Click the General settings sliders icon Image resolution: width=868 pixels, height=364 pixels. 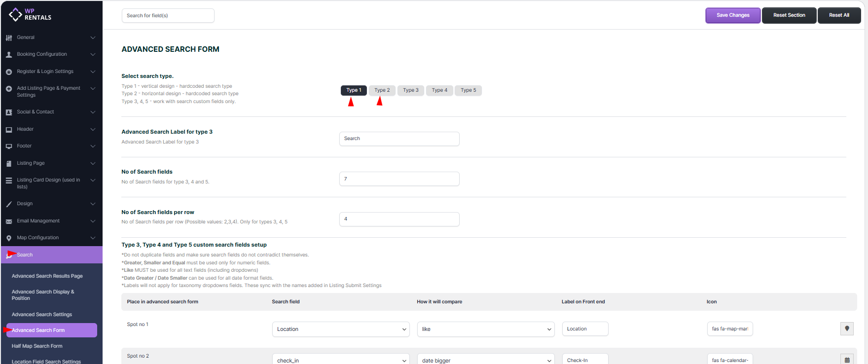pyautogui.click(x=9, y=38)
